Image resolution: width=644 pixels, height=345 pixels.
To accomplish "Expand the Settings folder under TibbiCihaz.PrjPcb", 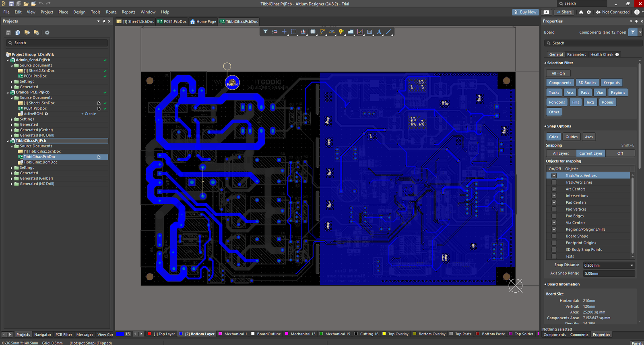I will 12,168.
